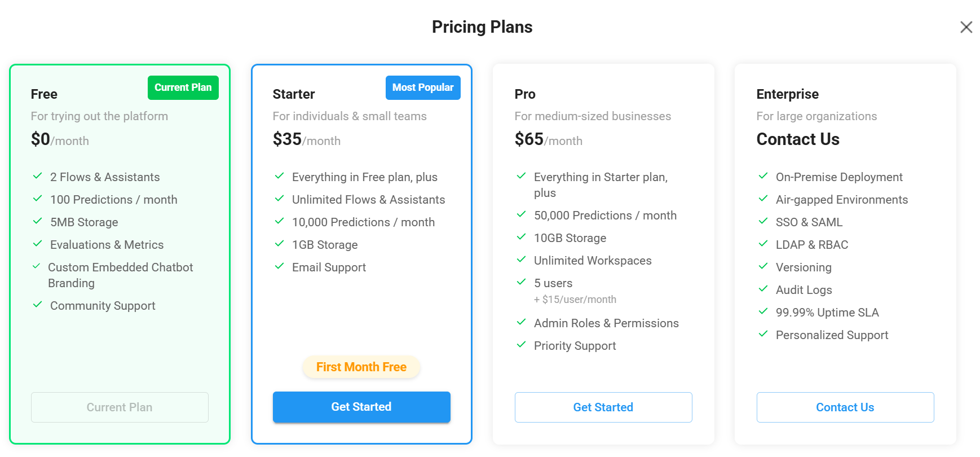Click the Enterprise plan heading
980x457 pixels.
point(787,94)
